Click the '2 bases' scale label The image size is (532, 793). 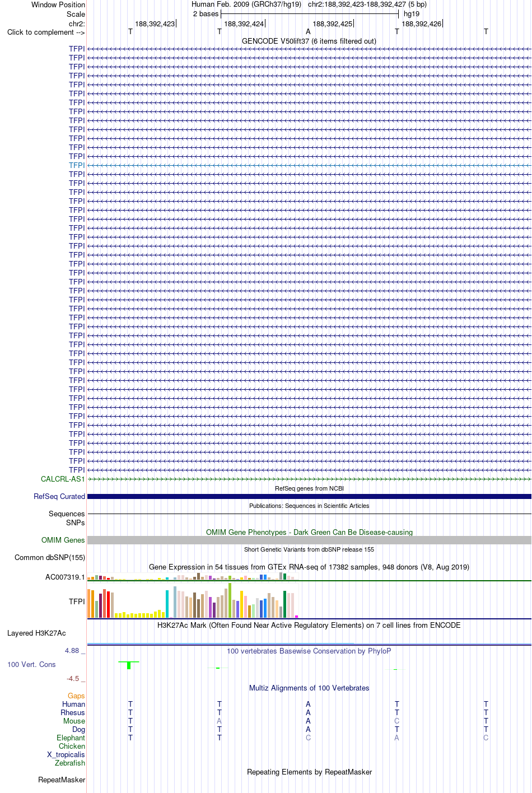206,14
